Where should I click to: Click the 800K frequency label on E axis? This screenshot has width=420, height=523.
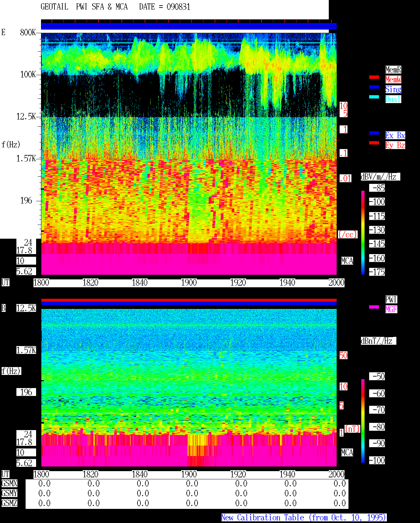tap(28, 33)
